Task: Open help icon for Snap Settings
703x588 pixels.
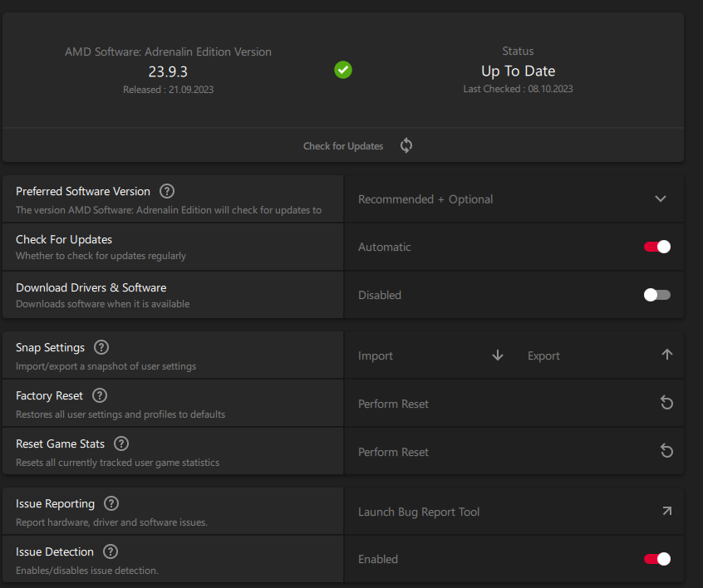Action: tap(101, 347)
